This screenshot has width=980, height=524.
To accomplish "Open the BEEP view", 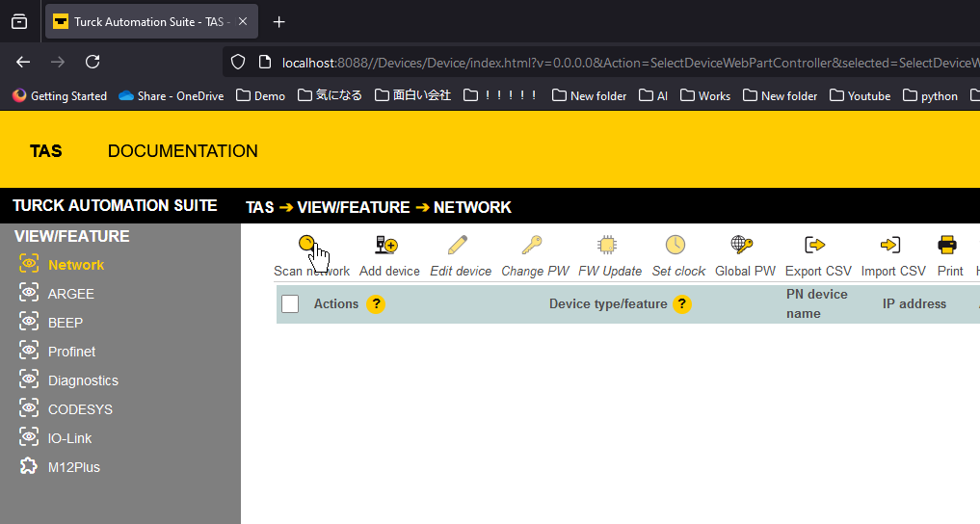I will [x=65, y=323].
